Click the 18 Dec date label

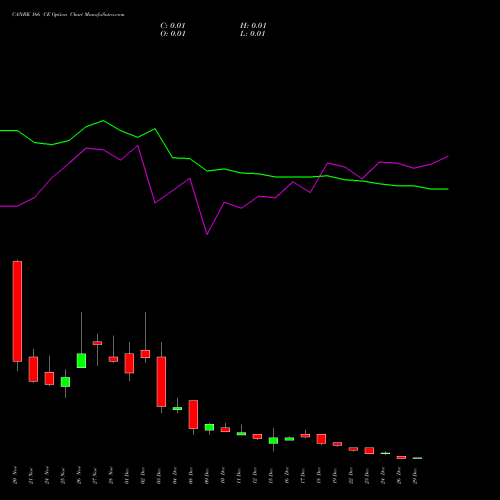click(x=319, y=475)
